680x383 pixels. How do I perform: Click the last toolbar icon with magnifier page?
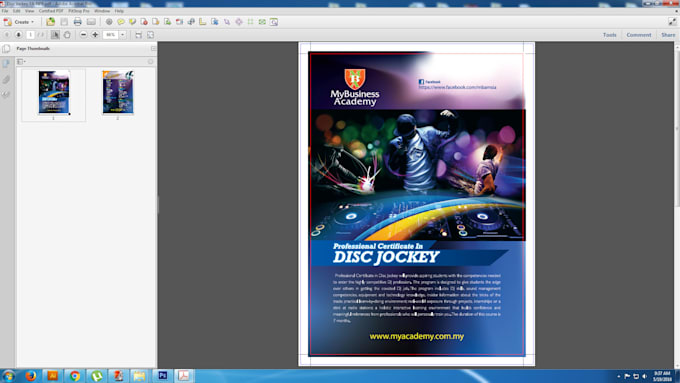click(274, 22)
